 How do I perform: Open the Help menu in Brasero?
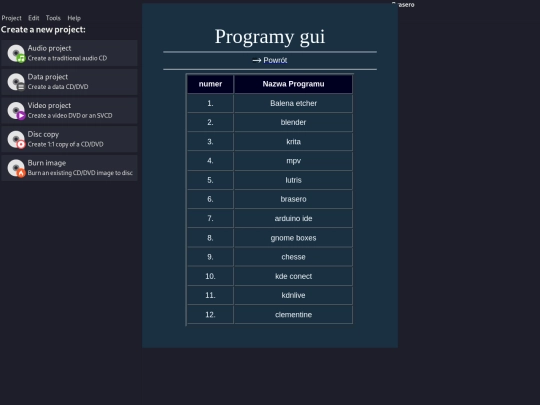click(x=74, y=18)
